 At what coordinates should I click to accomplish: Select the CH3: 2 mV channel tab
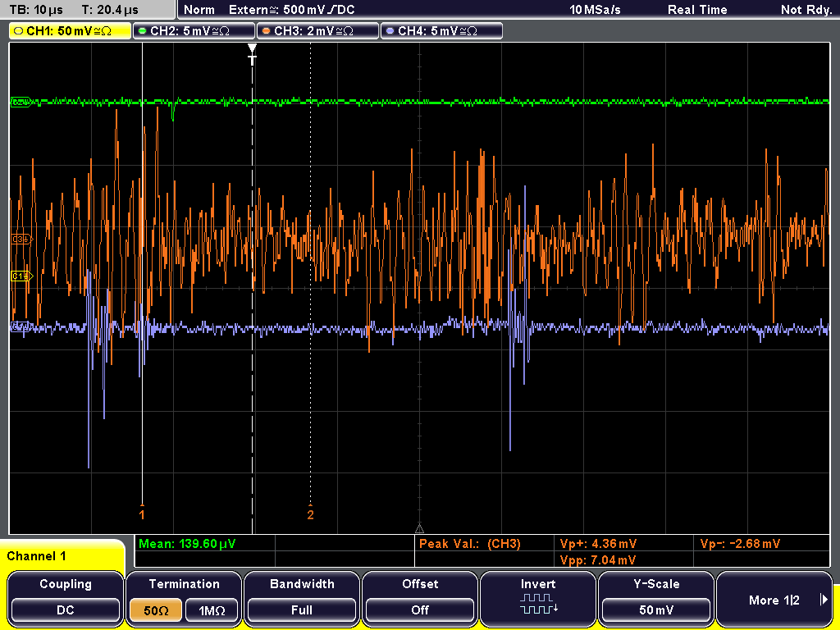click(317, 31)
